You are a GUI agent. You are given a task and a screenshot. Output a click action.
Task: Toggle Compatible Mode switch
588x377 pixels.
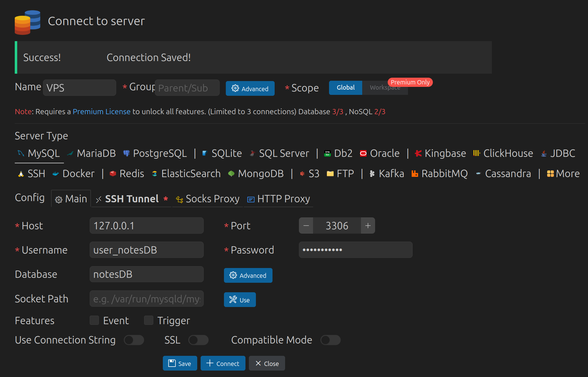pos(331,340)
